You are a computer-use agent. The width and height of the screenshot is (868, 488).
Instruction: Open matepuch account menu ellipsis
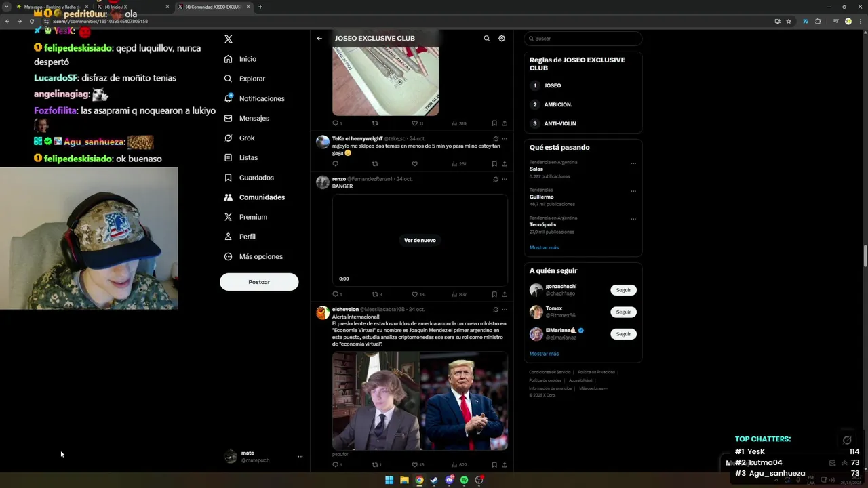300,457
